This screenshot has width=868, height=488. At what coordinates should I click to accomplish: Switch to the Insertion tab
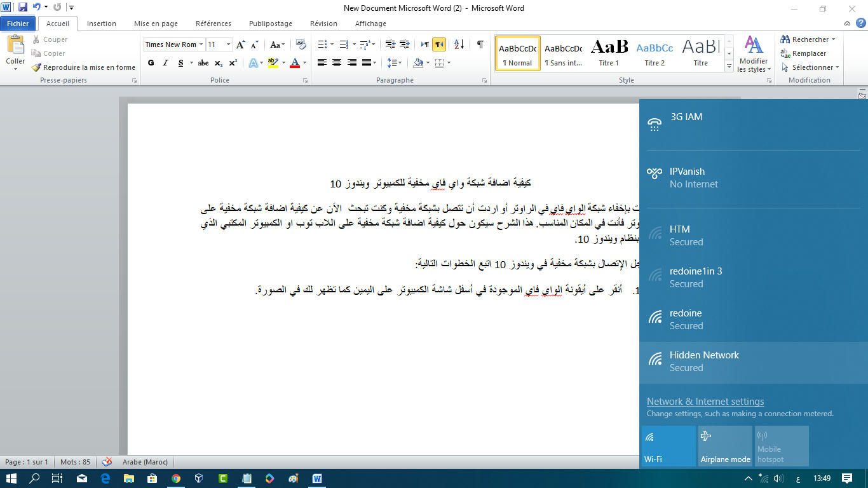102,24
